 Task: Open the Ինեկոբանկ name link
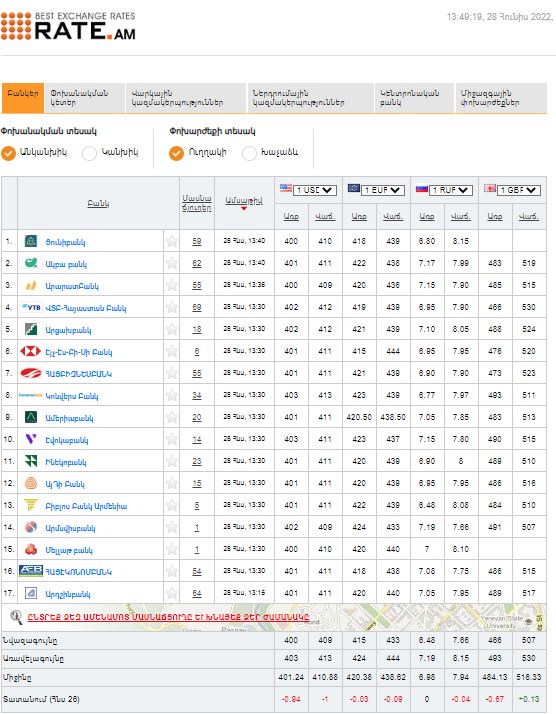66,462
